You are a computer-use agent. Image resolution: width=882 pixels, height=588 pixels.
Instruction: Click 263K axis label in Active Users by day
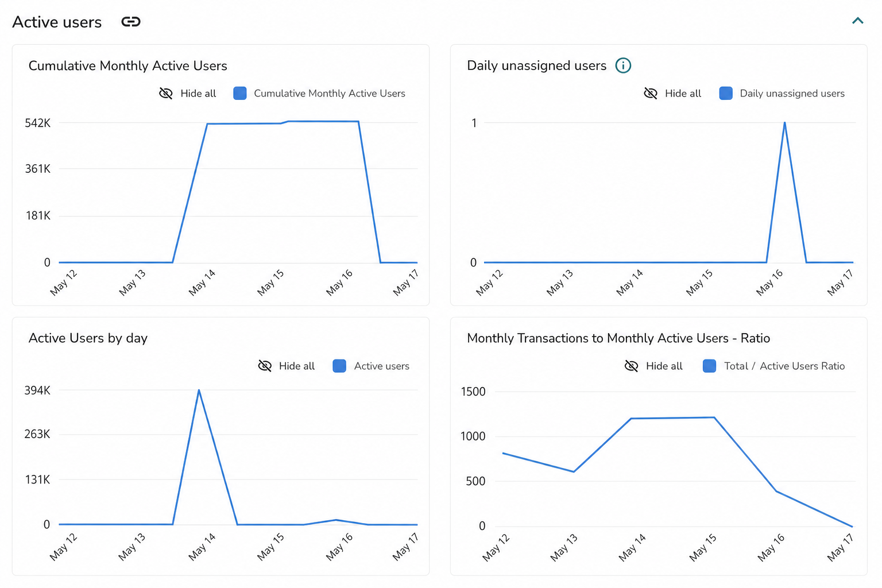click(x=37, y=434)
